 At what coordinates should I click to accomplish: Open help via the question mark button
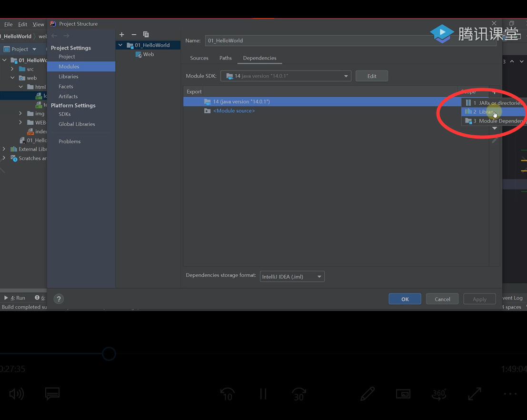click(59, 299)
